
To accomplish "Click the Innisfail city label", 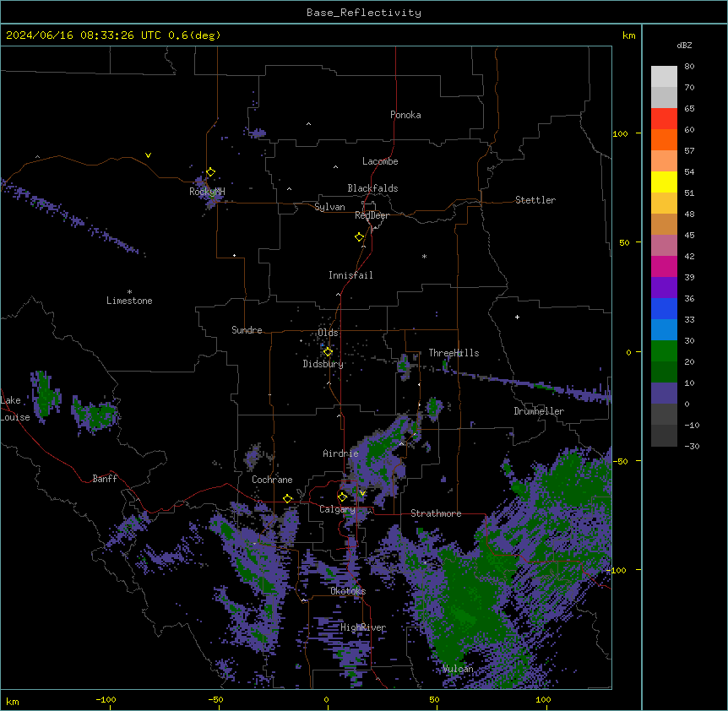I will [350, 275].
